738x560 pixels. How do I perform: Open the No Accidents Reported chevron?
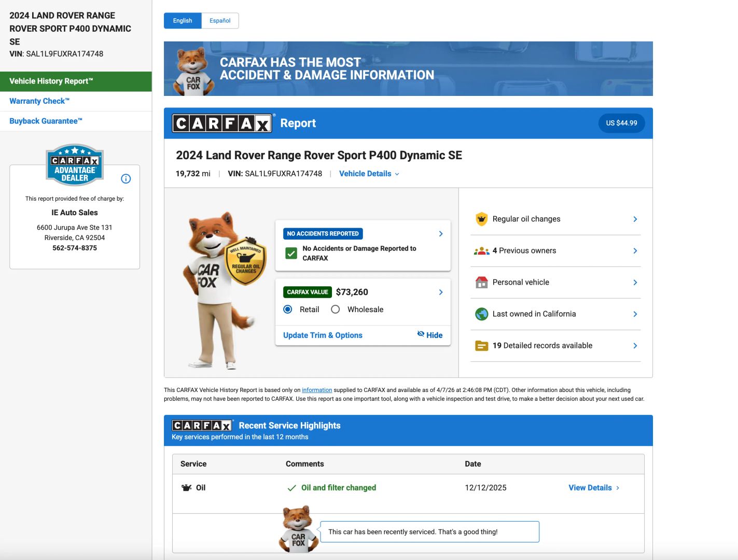point(441,234)
